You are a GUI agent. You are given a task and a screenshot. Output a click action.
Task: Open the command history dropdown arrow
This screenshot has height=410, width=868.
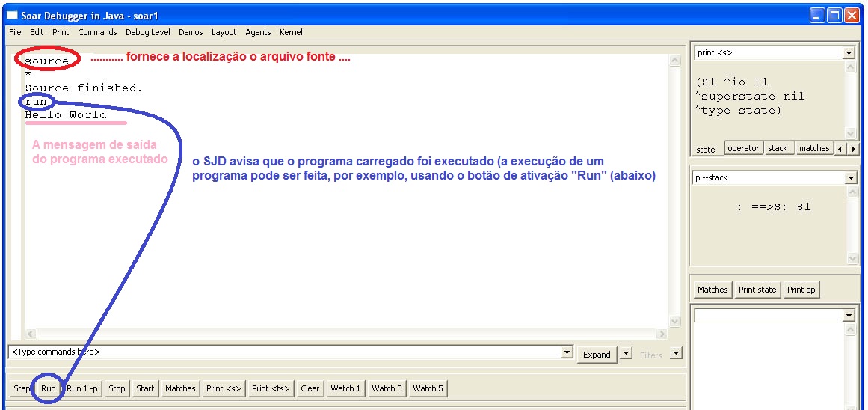click(x=567, y=353)
